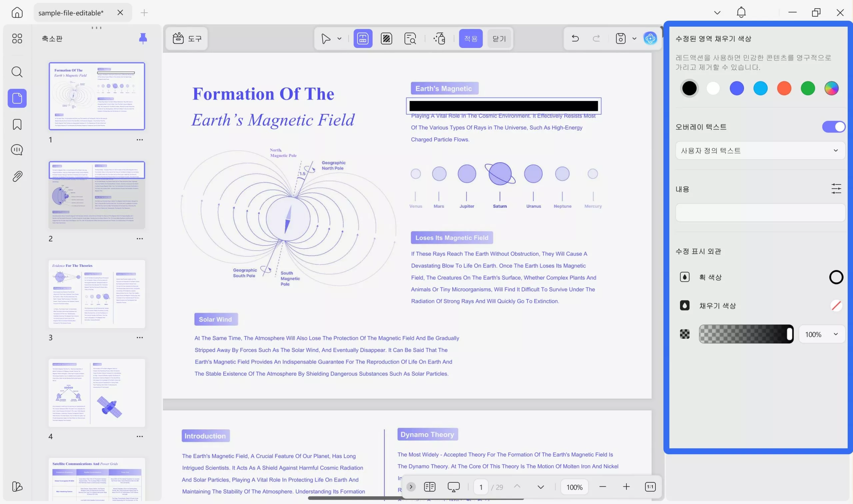Screen dimensions: 853x504
Task: Open the 100% opacity dropdown
Action: click(821, 334)
